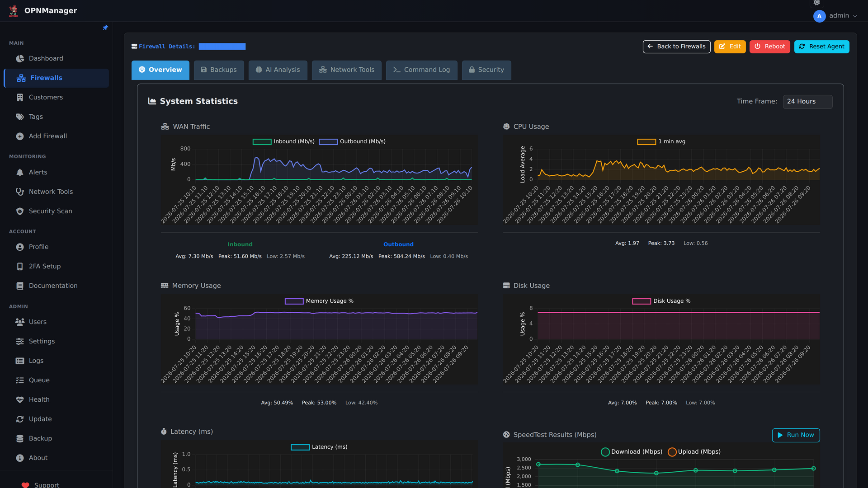Toggle Inbound (Mb/s) legend series
Image resolution: width=868 pixels, height=488 pixels.
(x=283, y=141)
